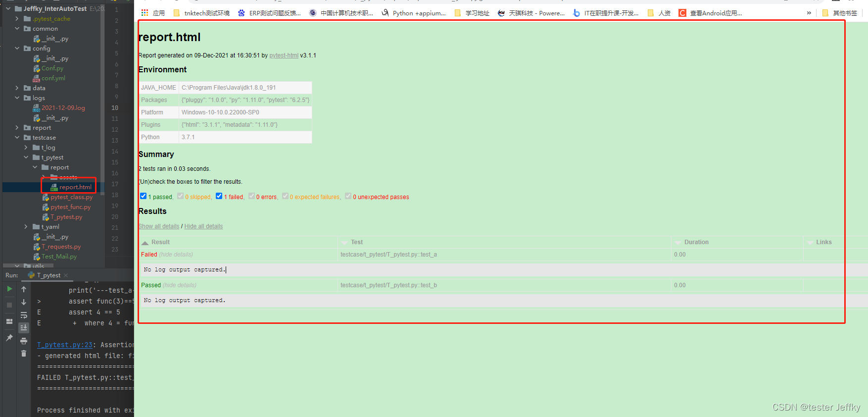This screenshot has width=868, height=417.
Task: Collapse the config folder
Action: pos(17,49)
